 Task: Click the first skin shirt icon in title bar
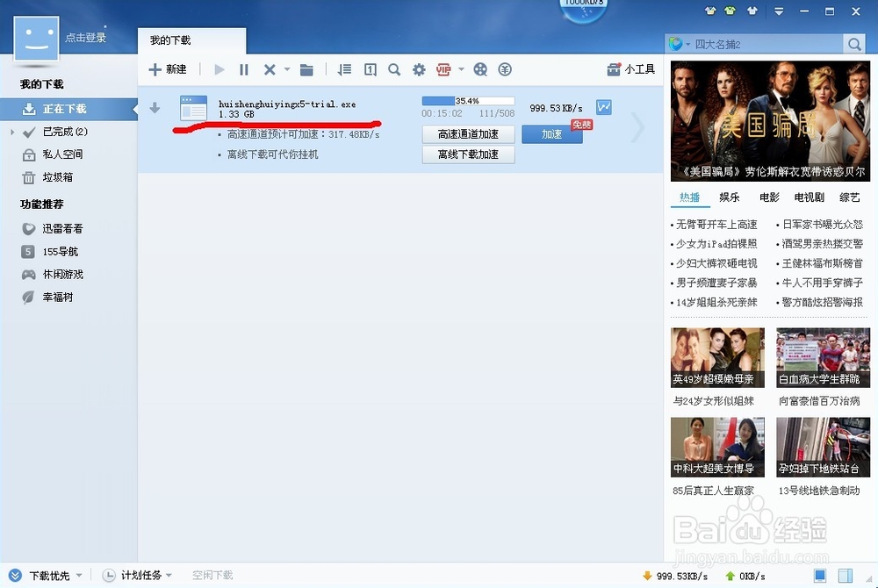(710, 11)
